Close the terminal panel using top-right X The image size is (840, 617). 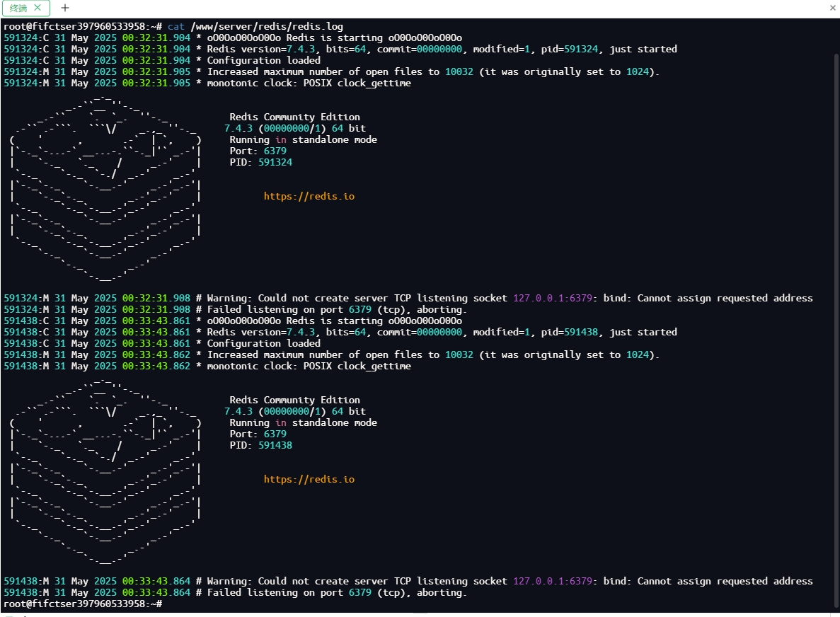[833, 8]
